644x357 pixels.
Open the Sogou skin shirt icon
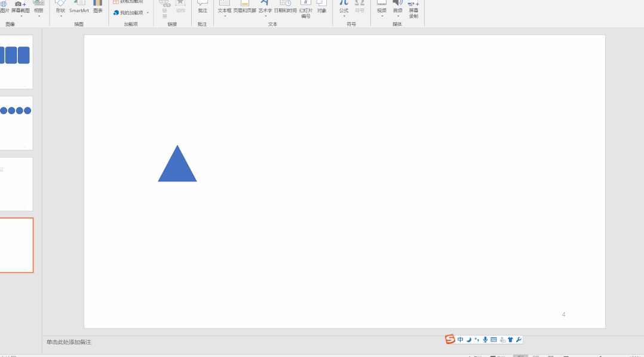pos(511,339)
